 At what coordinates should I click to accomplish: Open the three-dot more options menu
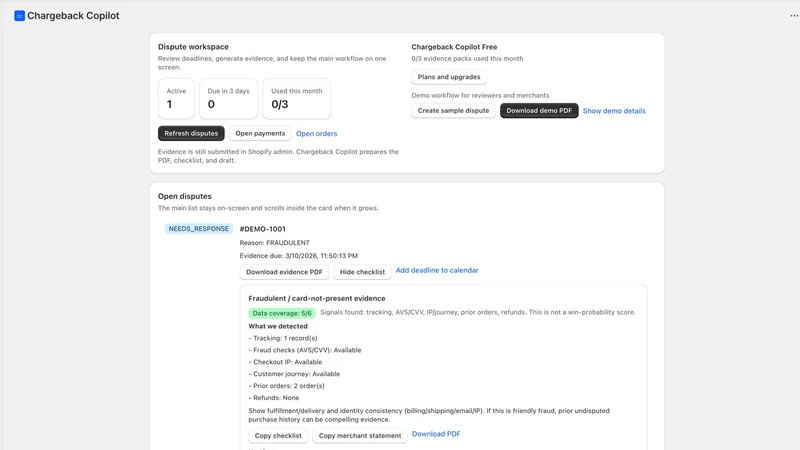coord(794,16)
